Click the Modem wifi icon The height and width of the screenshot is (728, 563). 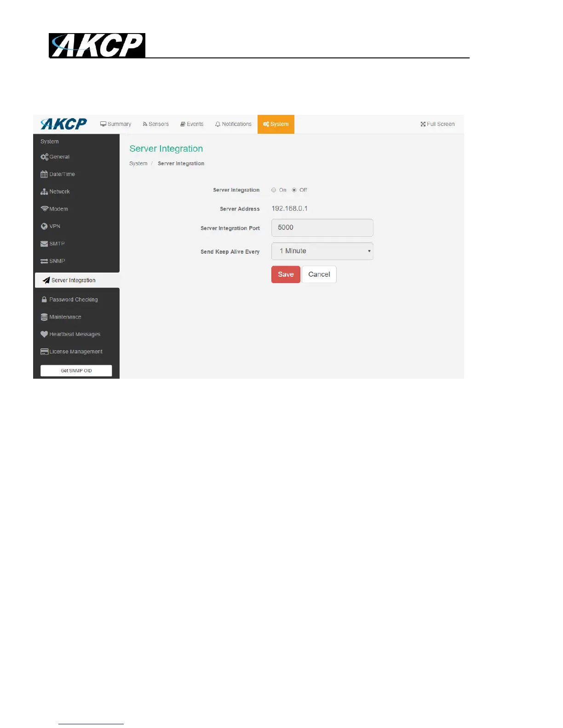(x=44, y=209)
